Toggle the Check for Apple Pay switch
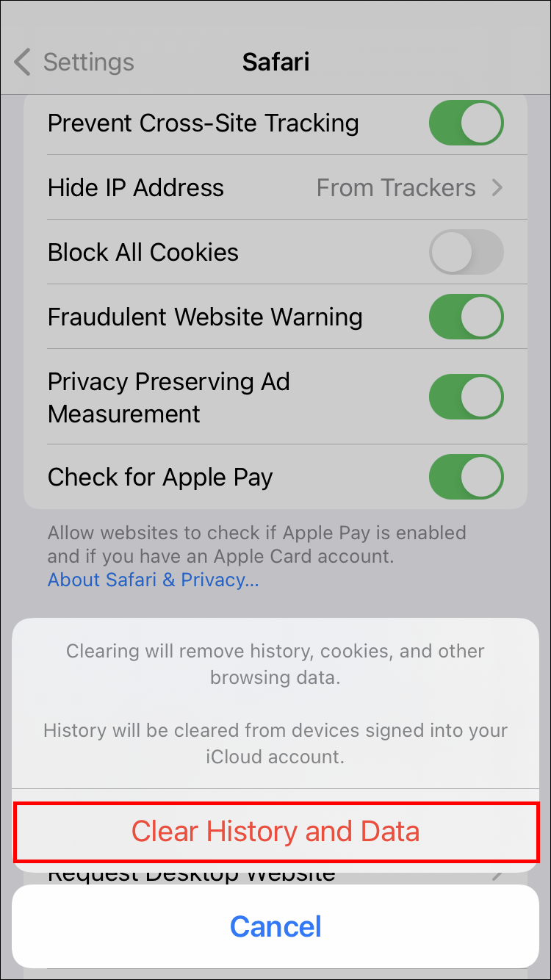551x980 pixels. tap(467, 477)
